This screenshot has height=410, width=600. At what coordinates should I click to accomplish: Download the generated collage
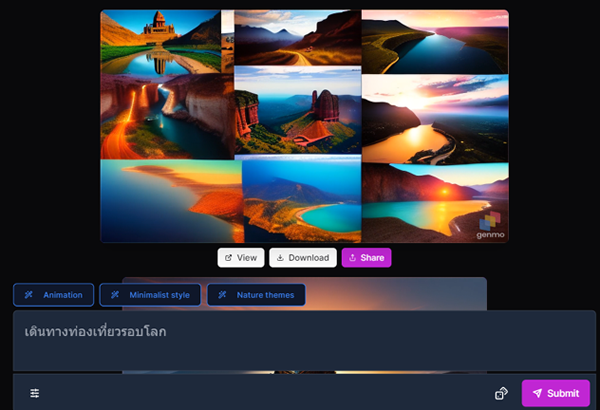tap(303, 258)
